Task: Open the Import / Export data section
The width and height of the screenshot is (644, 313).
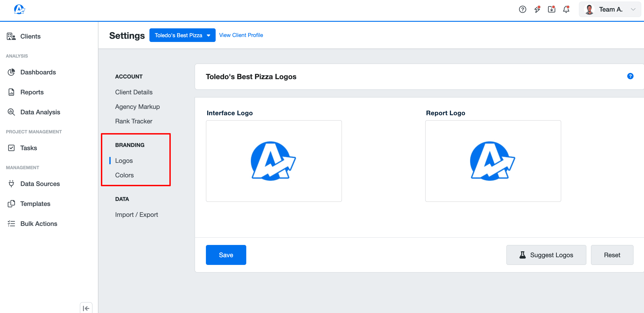Action: click(x=137, y=215)
